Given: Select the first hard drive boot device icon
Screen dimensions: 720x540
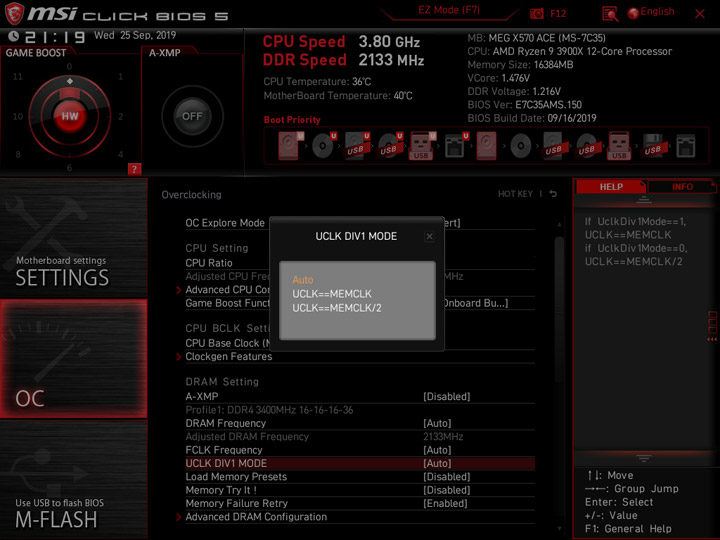Looking at the screenshot, I should click(289, 146).
